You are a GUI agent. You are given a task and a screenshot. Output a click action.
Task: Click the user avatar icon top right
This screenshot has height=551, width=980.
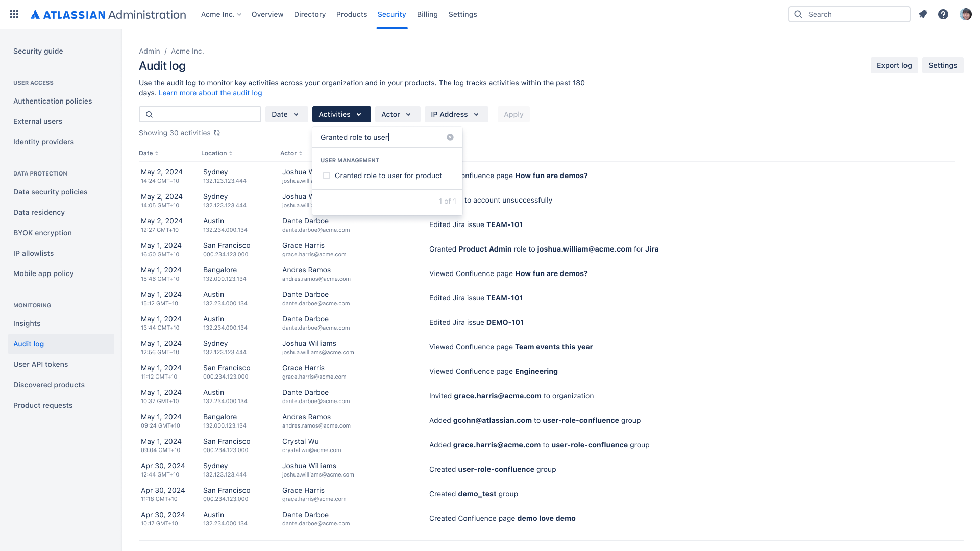point(966,14)
